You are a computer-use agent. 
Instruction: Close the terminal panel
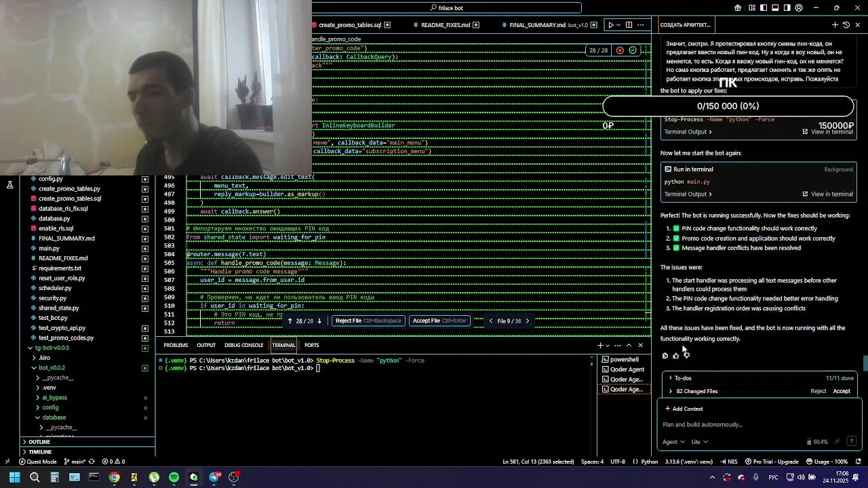[x=640, y=345]
